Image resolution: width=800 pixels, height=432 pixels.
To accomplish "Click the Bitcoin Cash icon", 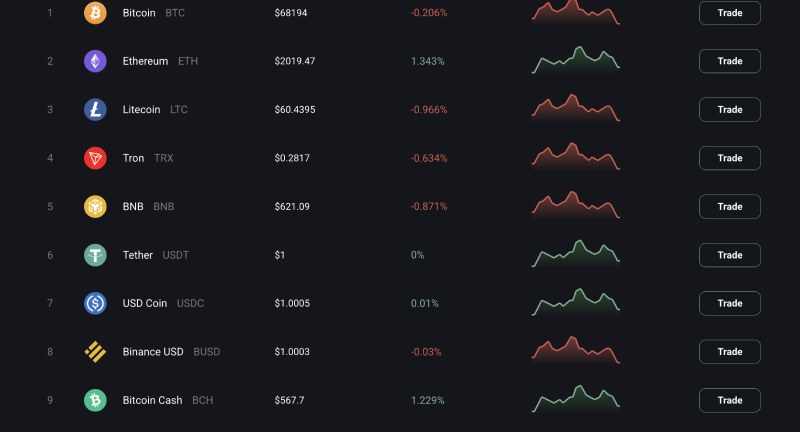I will (95, 400).
